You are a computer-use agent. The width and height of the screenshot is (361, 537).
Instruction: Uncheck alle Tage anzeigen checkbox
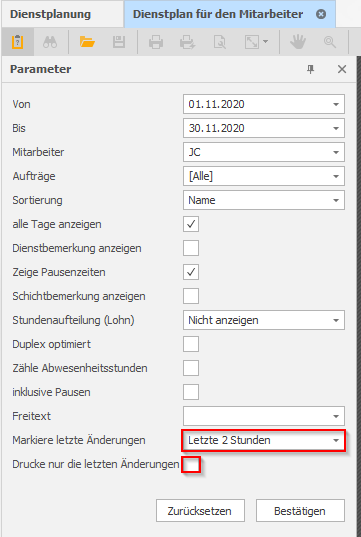(191, 224)
